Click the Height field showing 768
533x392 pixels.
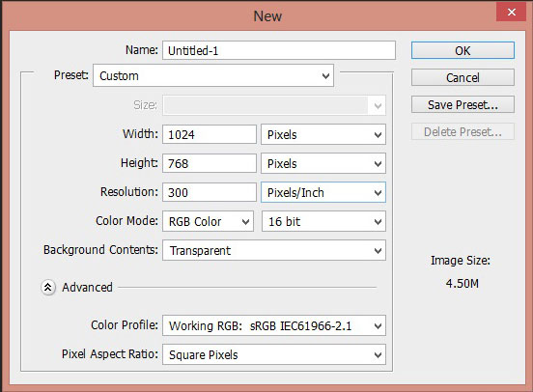[x=210, y=163]
